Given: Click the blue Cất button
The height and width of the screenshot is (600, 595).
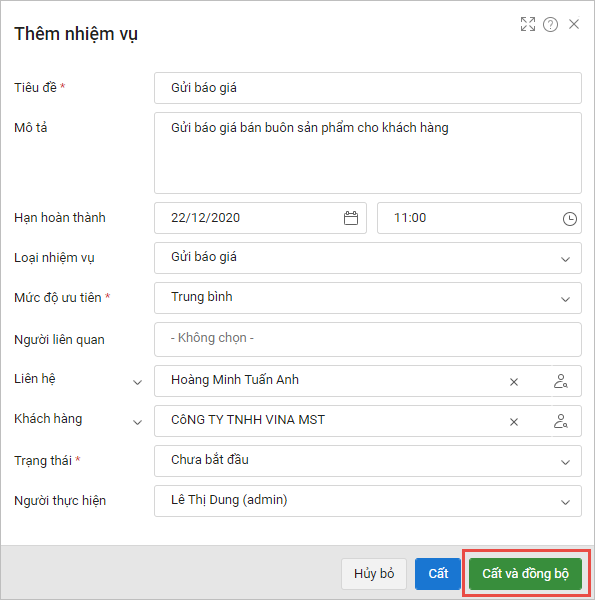Looking at the screenshot, I should coord(438,574).
